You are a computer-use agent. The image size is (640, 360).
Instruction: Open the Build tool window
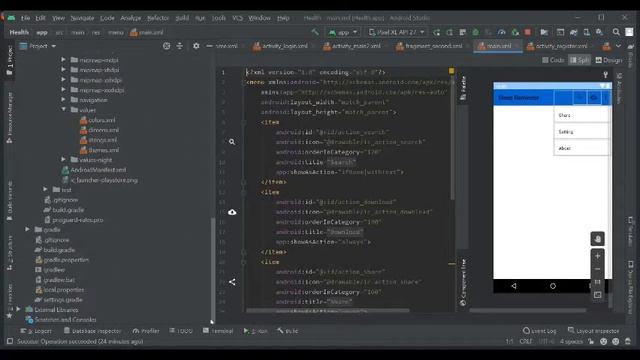click(x=288, y=331)
